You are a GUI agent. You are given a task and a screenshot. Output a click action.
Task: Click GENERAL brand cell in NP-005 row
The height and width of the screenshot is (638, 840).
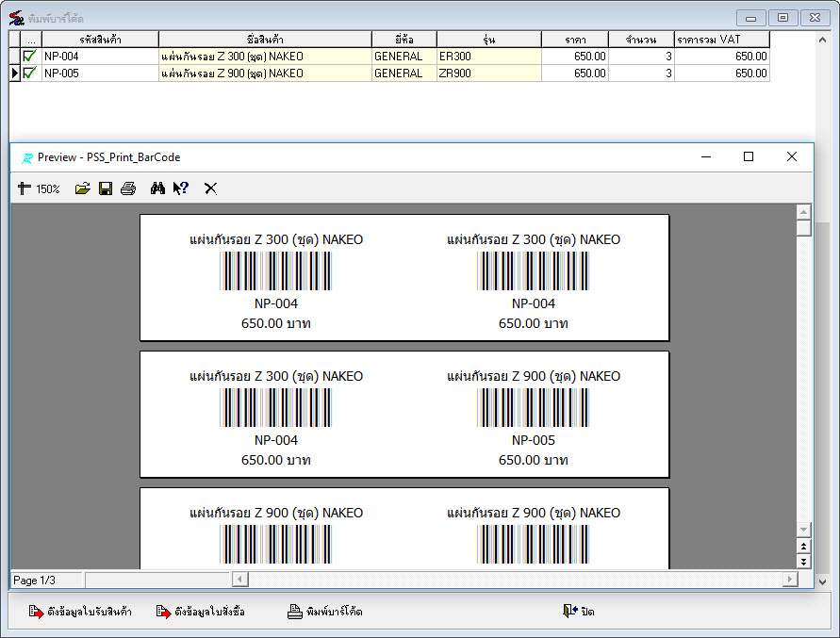click(x=404, y=74)
